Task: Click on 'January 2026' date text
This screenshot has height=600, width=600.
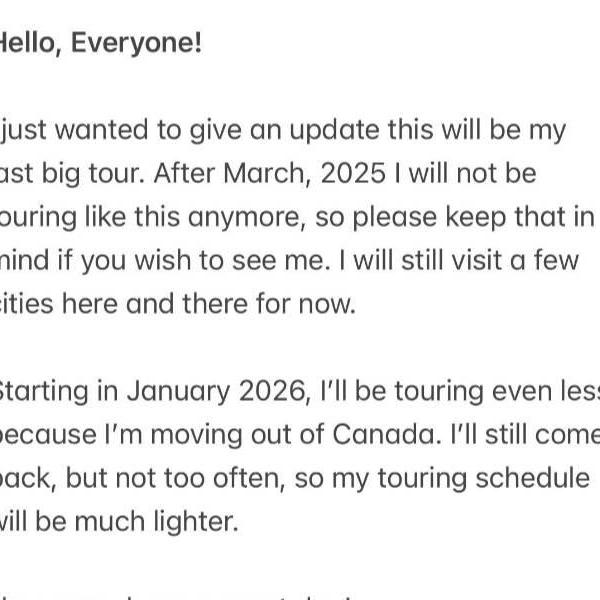Action: (218, 392)
